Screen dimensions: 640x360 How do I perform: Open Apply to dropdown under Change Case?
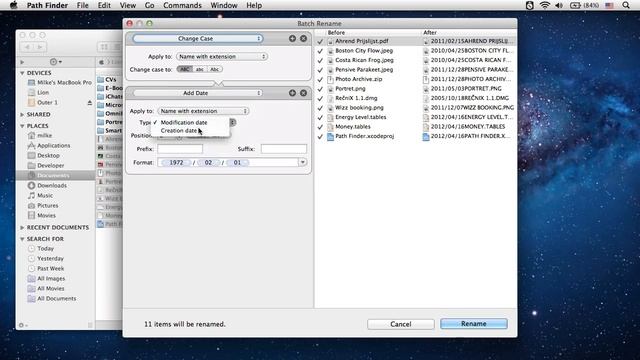pos(222,56)
